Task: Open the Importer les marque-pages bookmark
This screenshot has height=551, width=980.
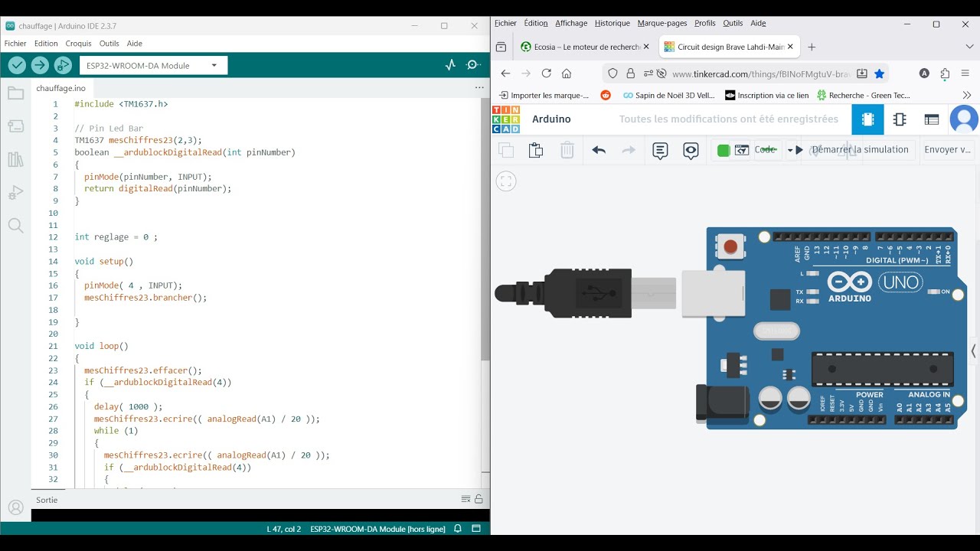Action: 544,96
